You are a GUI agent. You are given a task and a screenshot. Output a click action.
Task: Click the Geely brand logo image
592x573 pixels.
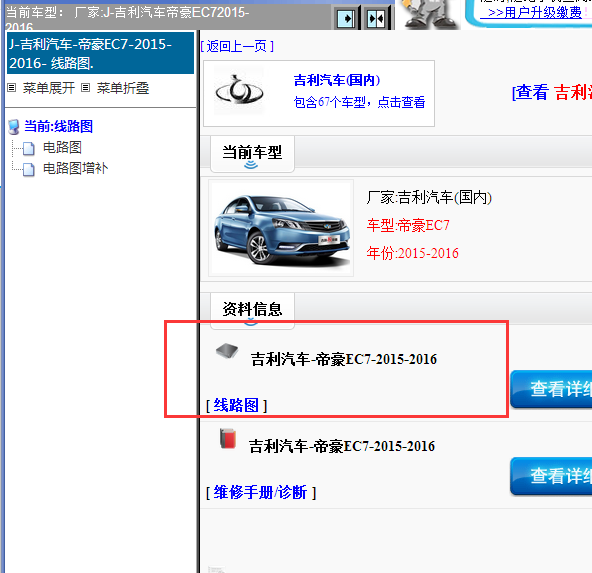click(x=239, y=91)
